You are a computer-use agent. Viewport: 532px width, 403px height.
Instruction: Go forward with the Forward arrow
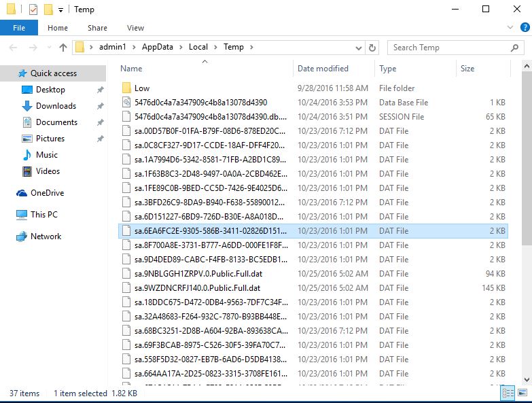33,48
